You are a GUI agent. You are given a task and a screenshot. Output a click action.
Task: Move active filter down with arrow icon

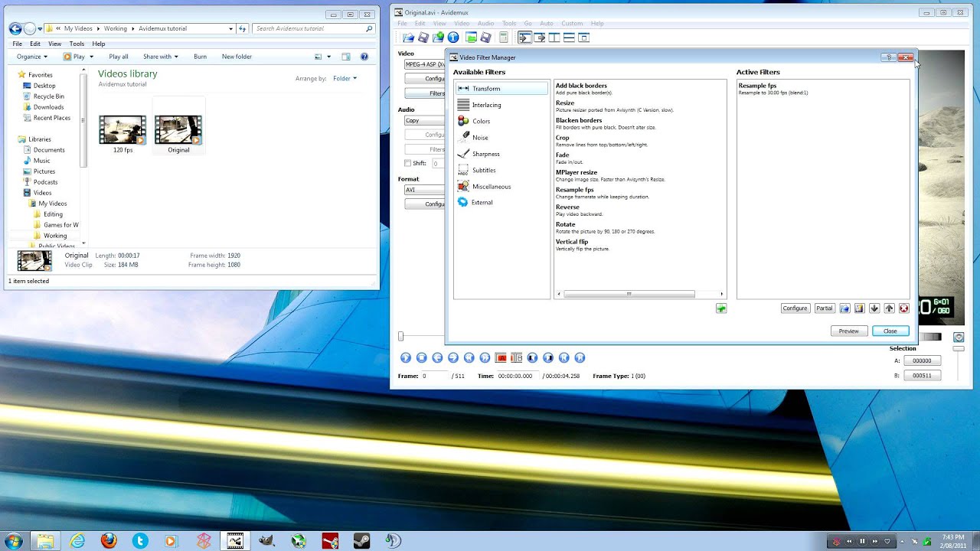tap(874, 308)
